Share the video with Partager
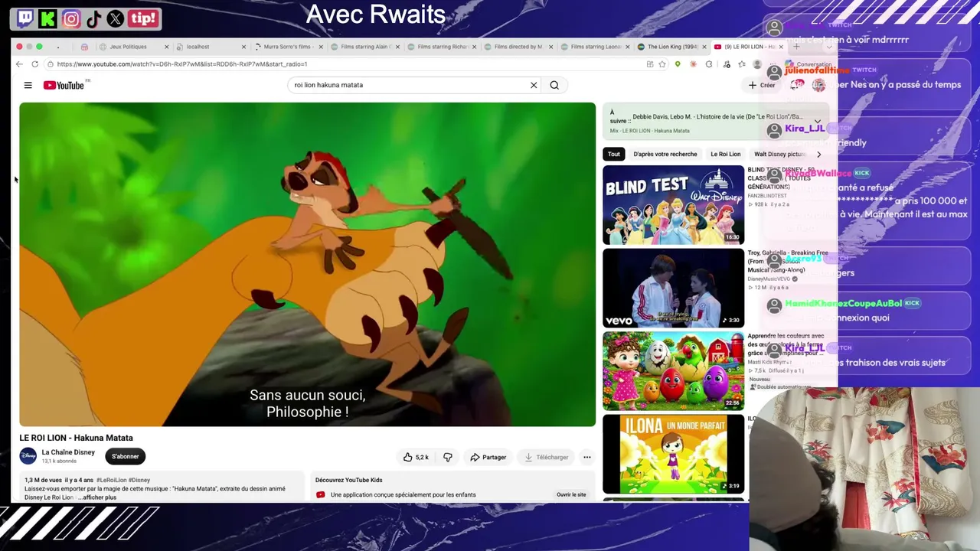 click(x=488, y=457)
